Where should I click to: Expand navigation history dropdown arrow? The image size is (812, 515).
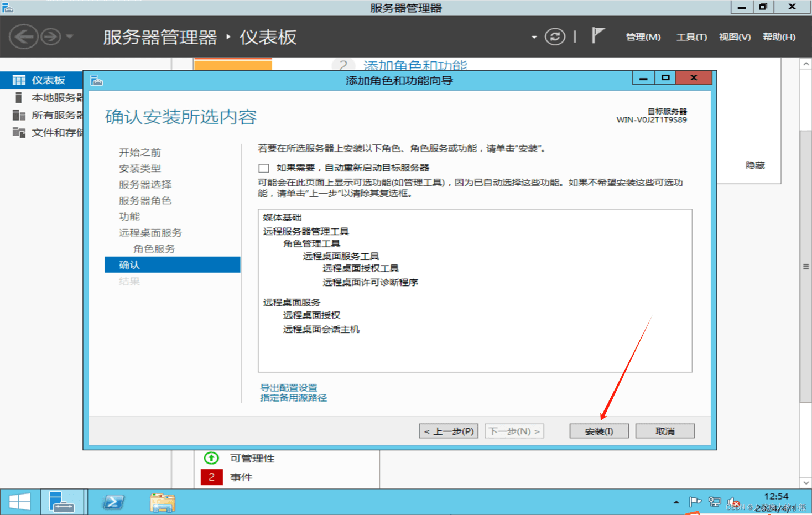(x=70, y=37)
